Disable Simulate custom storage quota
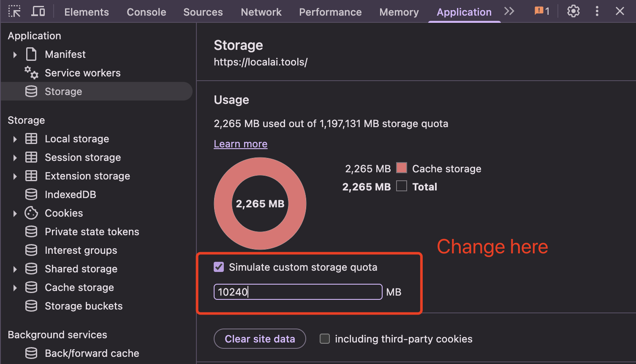Viewport: 636px width, 364px height. 219,267
